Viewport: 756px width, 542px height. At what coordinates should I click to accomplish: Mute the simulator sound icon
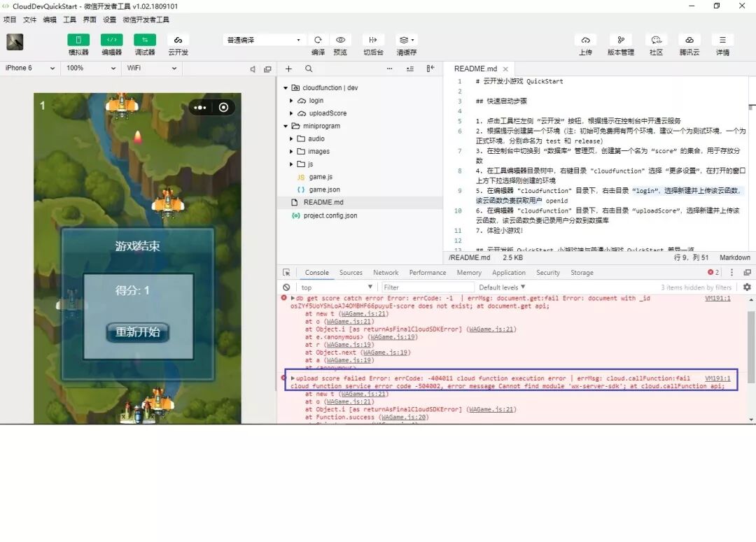253,69
